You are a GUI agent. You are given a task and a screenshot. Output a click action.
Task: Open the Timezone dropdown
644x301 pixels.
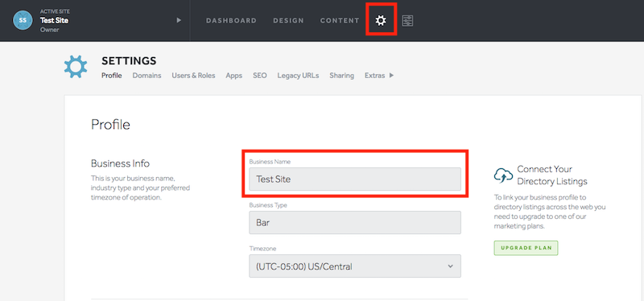tap(355, 266)
